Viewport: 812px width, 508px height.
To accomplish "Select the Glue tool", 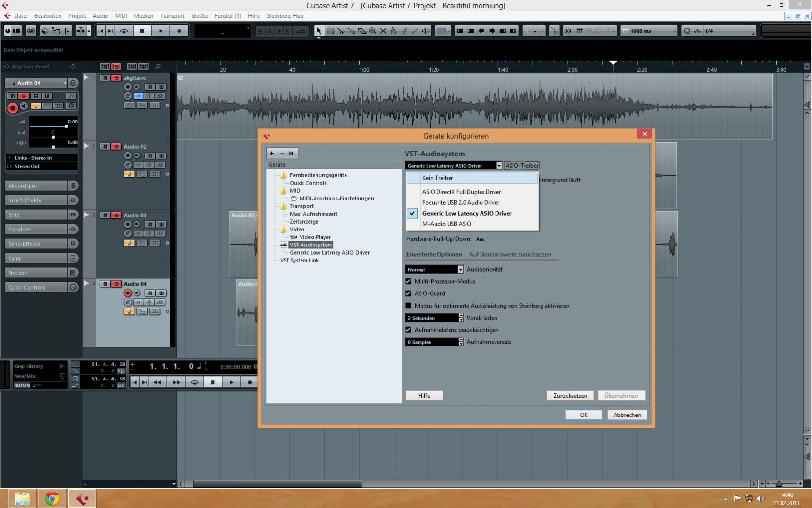I will (351, 31).
